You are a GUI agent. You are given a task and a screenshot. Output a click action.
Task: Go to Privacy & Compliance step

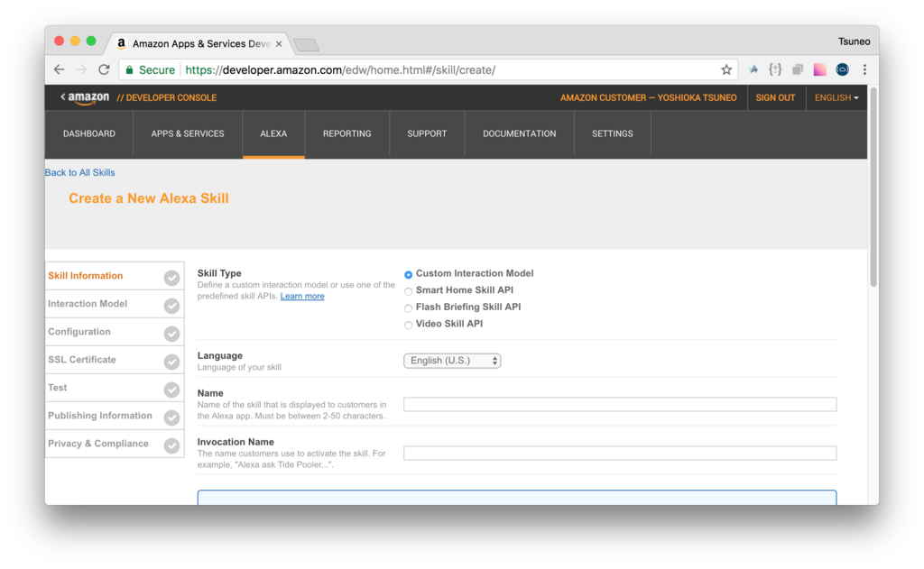click(x=115, y=444)
